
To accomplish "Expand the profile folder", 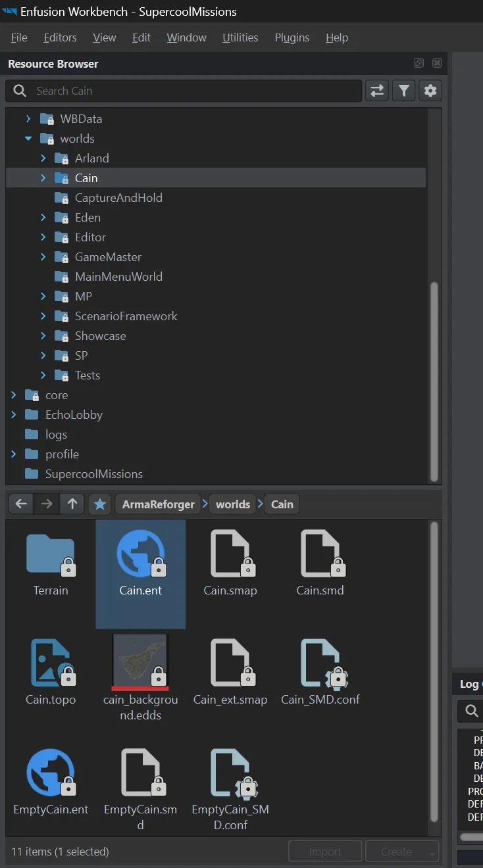I will click(x=14, y=454).
